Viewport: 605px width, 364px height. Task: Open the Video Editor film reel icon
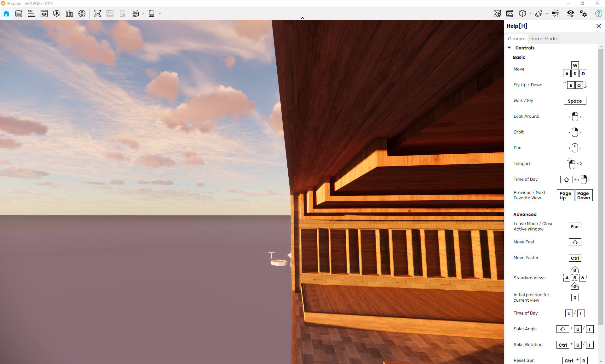pyautogui.click(x=82, y=14)
